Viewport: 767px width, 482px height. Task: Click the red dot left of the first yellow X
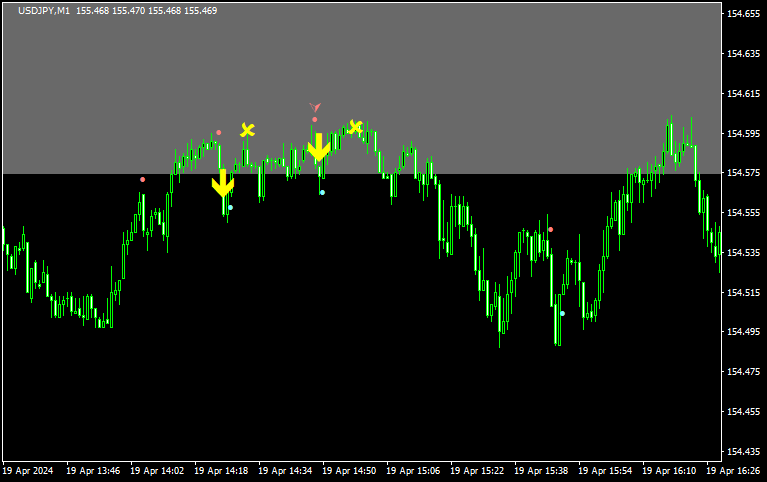coord(219,132)
